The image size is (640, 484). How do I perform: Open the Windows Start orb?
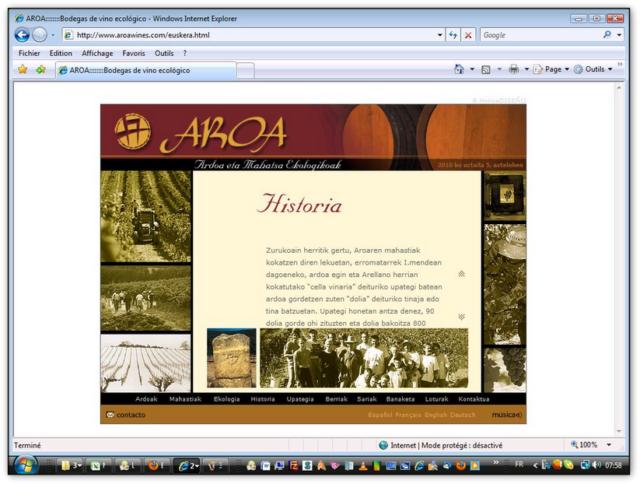point(26,465)
